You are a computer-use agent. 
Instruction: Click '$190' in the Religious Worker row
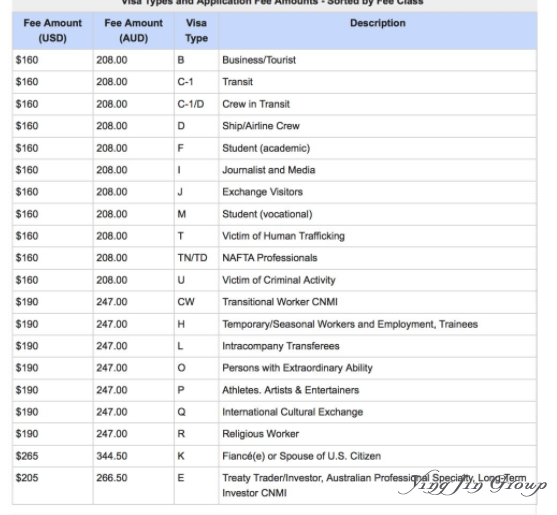click(27, 434)
